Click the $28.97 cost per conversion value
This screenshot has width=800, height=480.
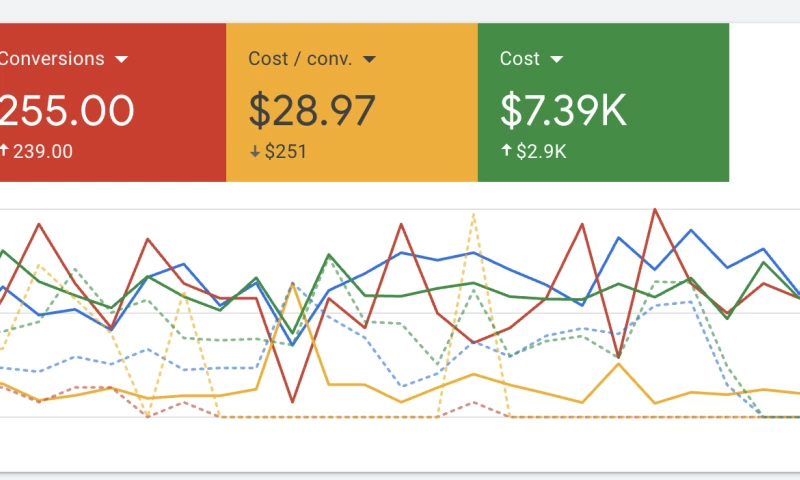point(312,111)
